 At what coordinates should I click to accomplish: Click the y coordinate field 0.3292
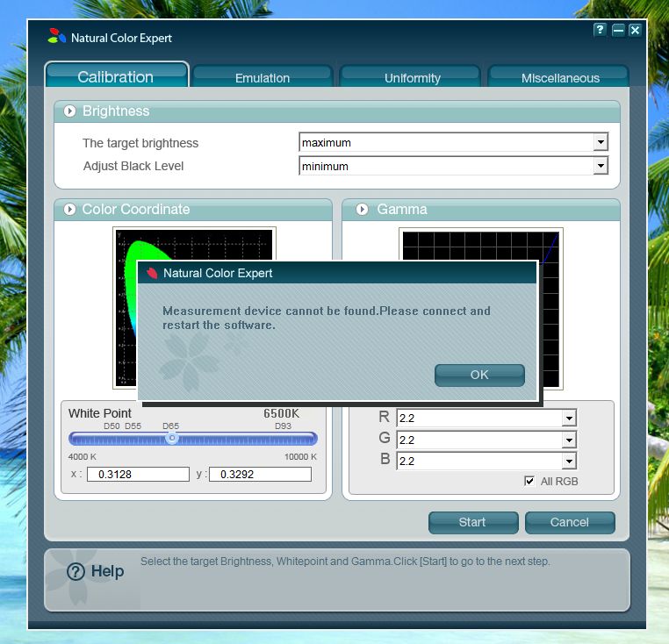(x=260, y=475)
